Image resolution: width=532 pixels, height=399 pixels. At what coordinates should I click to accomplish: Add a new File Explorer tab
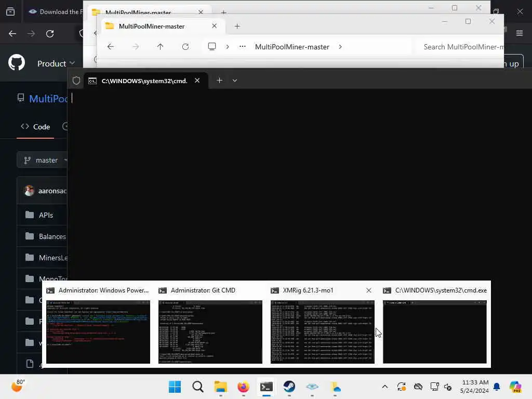(237, 26)
